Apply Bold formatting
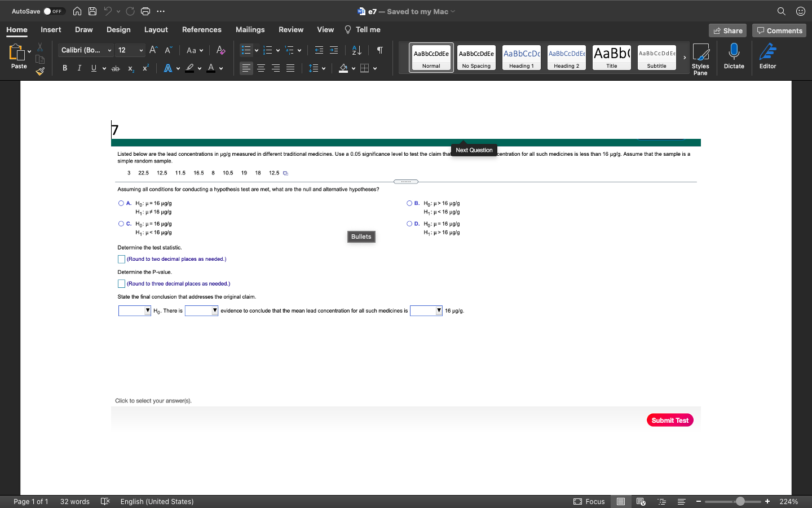 (x=65, y=68)
